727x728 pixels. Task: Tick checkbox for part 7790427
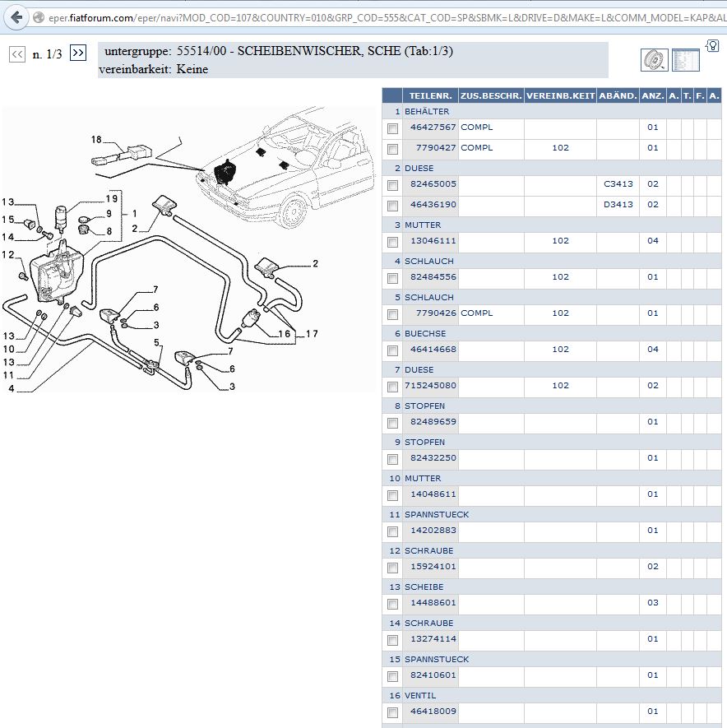click(x=393, y=149)
